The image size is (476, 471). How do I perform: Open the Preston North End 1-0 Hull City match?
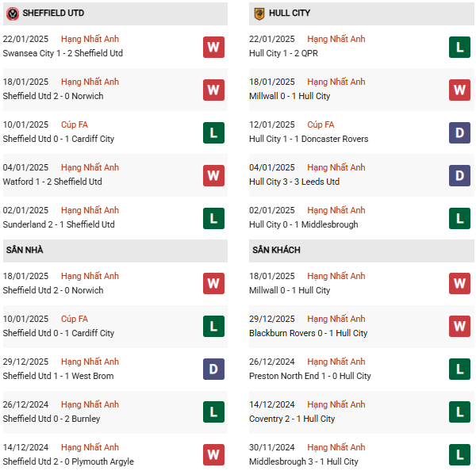tap(310, 376)
